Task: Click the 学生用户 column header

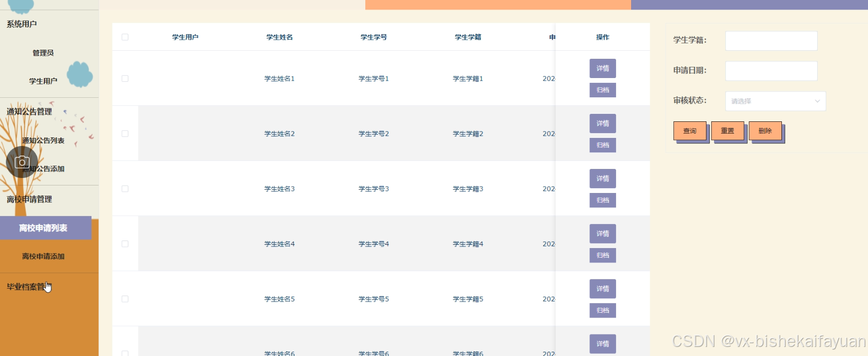Action: pos(185,37)
